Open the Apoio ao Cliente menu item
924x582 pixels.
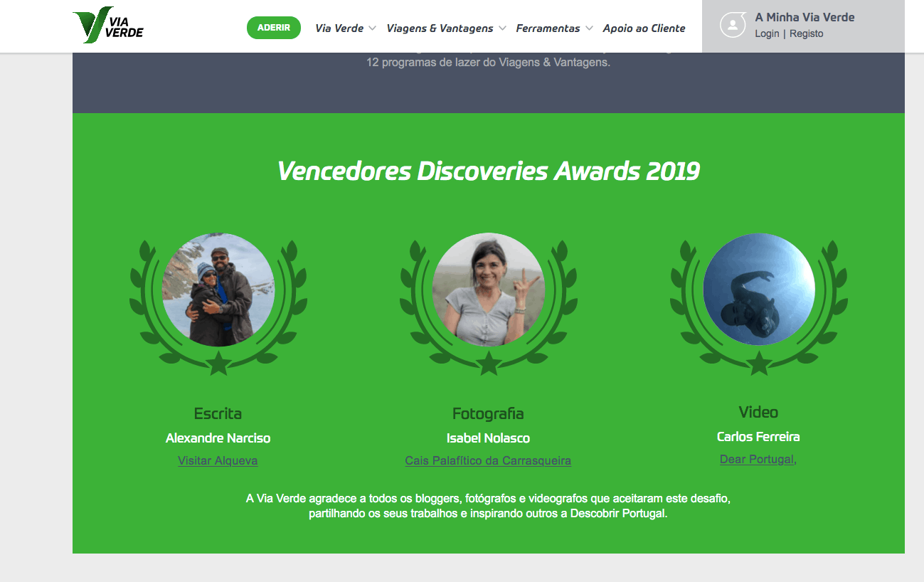coord(644,28)
